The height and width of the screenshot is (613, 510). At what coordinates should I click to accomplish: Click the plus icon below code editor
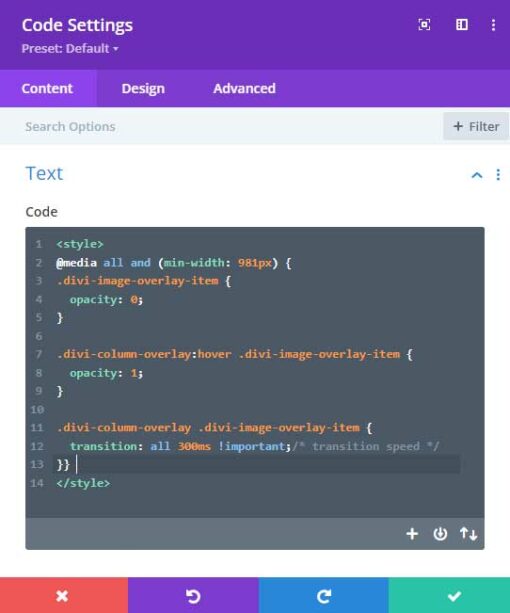412,534
